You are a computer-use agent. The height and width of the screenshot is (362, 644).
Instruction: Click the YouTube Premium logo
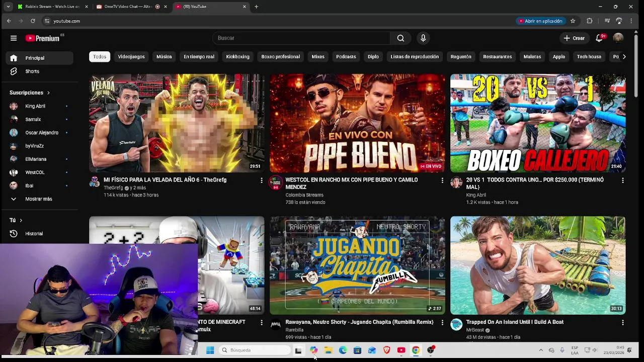43,38
